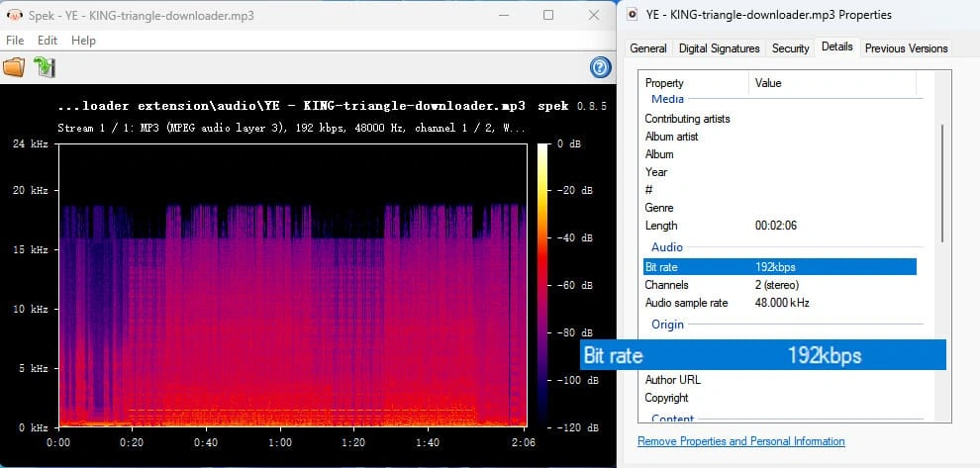980x468 pixels.
Task: Click the Details list vertical scrollbar
Action: pos(943,183)
